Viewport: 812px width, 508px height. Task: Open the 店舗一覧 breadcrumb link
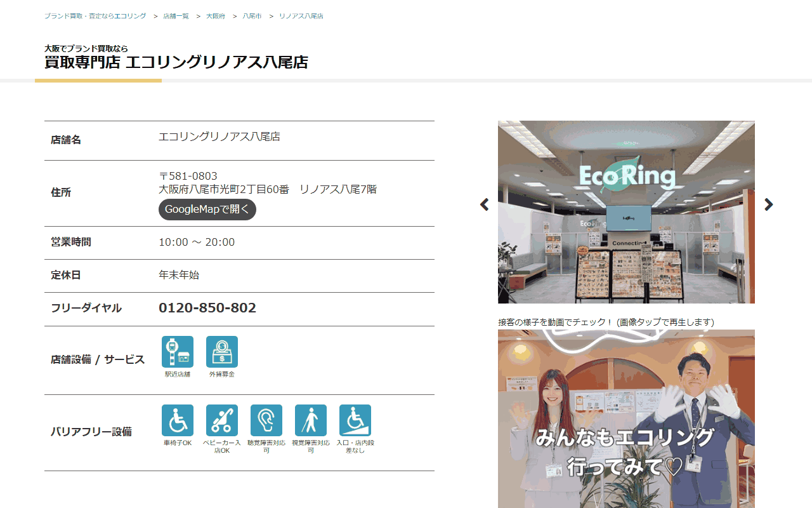click(176, 16)
